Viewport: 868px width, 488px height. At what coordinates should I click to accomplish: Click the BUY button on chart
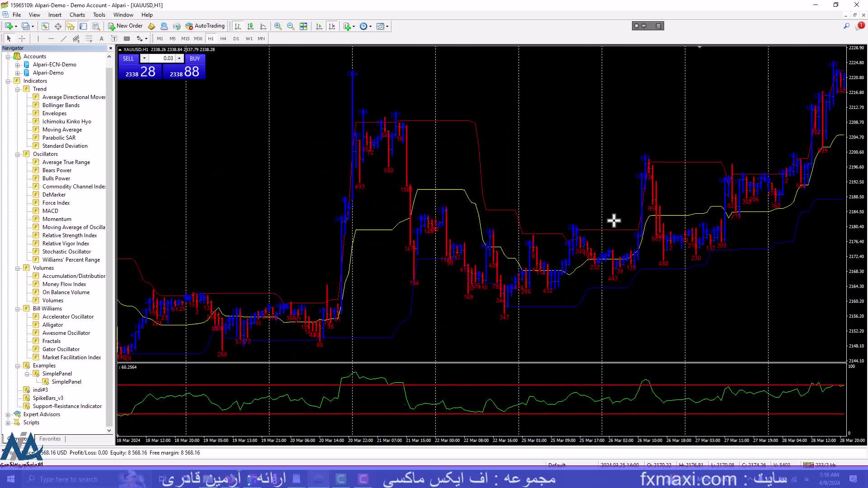coord(195,58)
